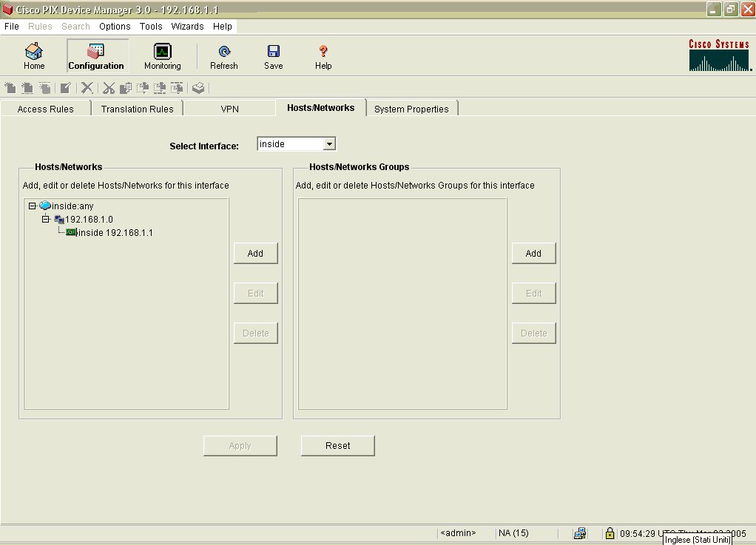Click inside the Hosts/Networks Groups list box
Image resolution: width=756 pixels, height=545 pixels.
(x=402, y=304)
